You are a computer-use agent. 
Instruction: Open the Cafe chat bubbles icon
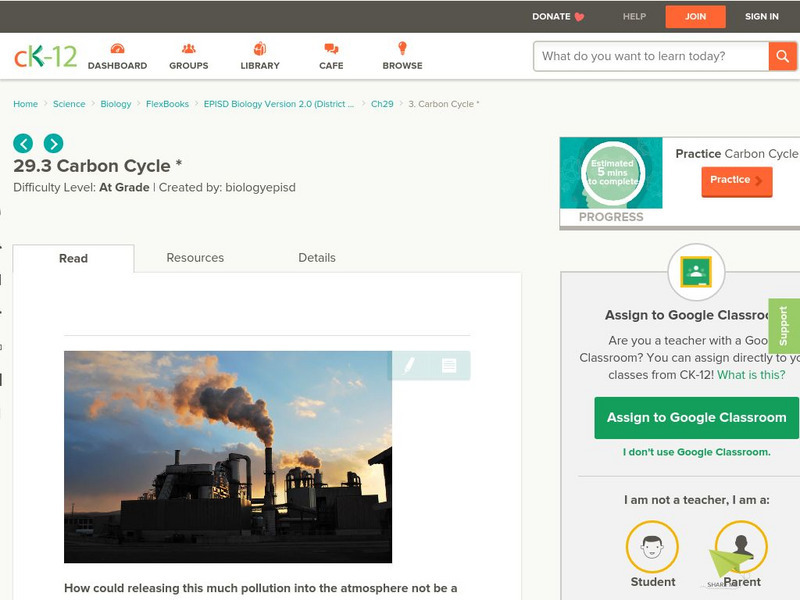point(331,48)
